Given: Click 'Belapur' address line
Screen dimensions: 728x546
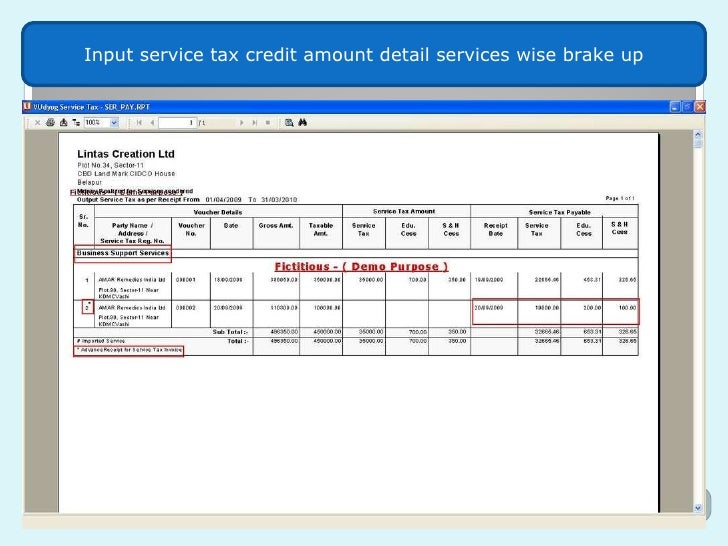Looking at the screenshot, I should 90,182.
